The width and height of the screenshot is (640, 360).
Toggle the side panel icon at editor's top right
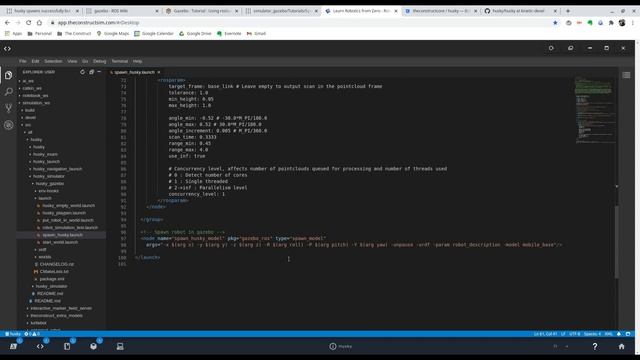(x=627, y=75)
